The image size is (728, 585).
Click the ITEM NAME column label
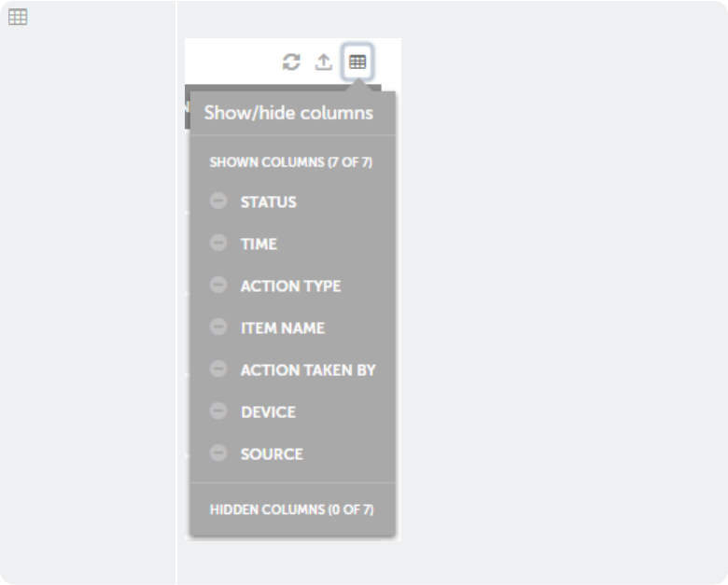coord(282,327)
